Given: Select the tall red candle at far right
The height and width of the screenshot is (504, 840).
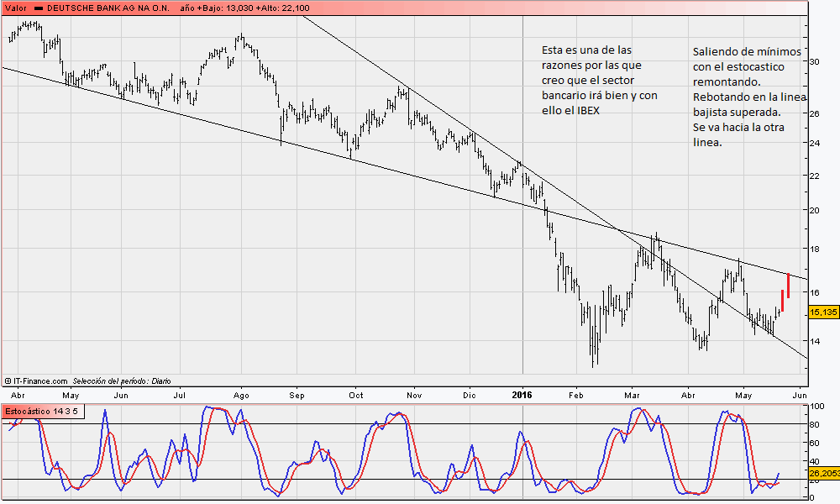Looking at the screenshot, I should (788, 286).
